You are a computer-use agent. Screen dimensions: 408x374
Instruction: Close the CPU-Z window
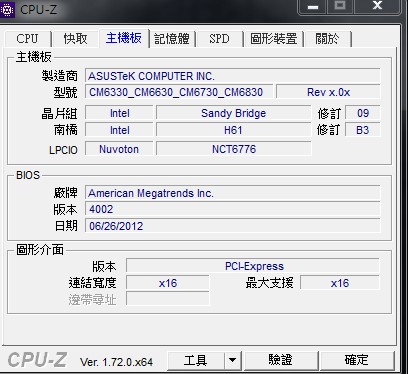377,6
